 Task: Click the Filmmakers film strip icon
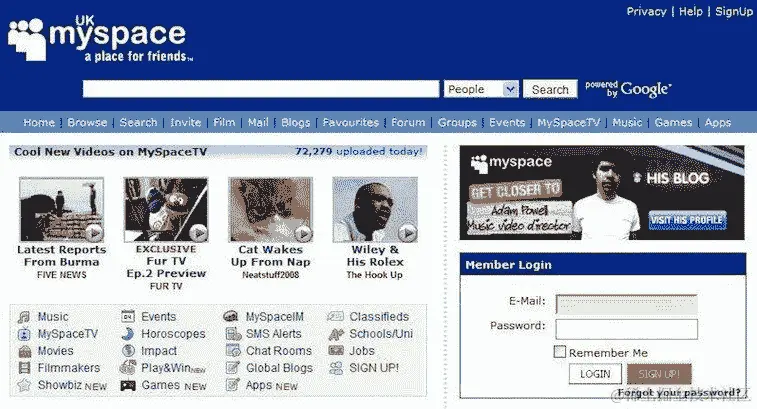click(x=24, y=368)
